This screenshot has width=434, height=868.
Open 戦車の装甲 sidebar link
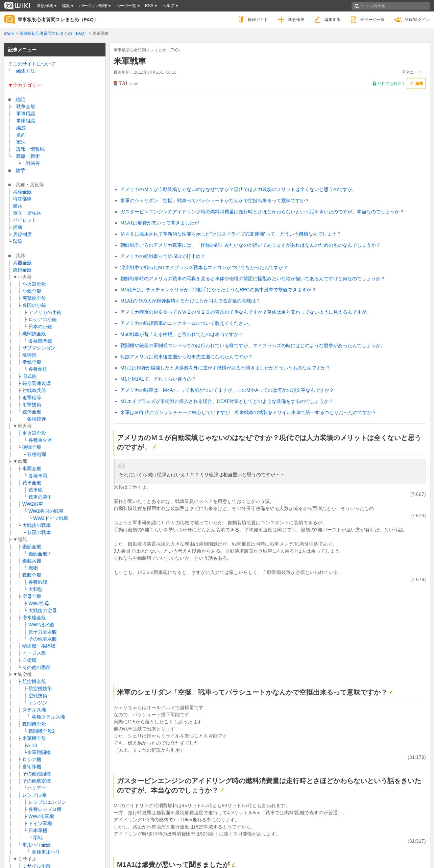coord(40,497)
